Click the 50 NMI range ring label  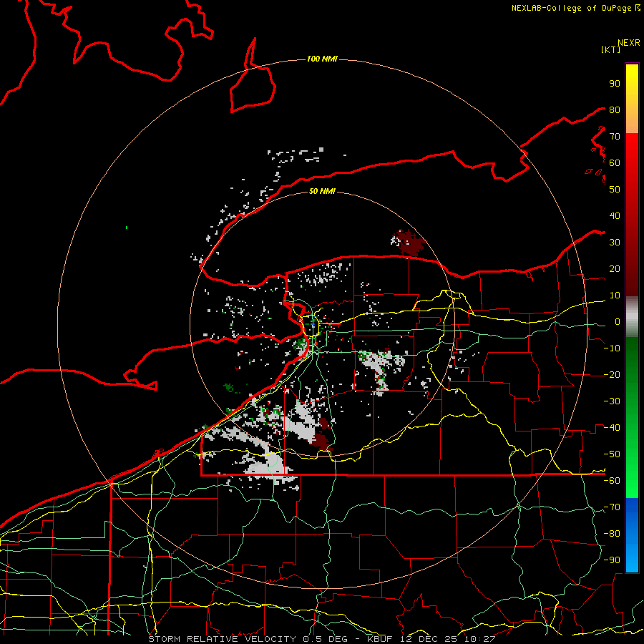click(322, 191)
